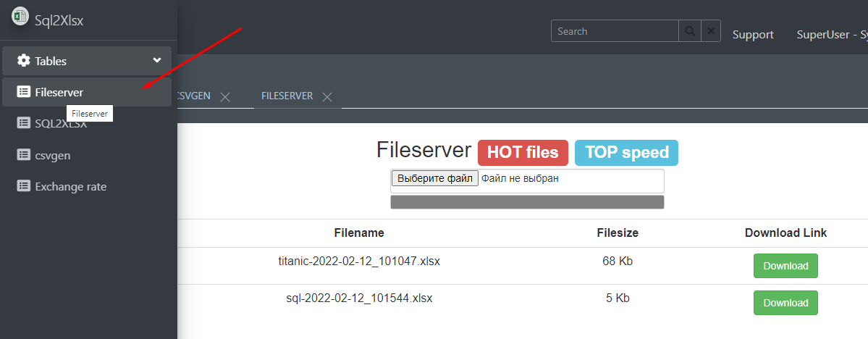
Task: Click the Выберите файл button
Action: click(434, 178)
